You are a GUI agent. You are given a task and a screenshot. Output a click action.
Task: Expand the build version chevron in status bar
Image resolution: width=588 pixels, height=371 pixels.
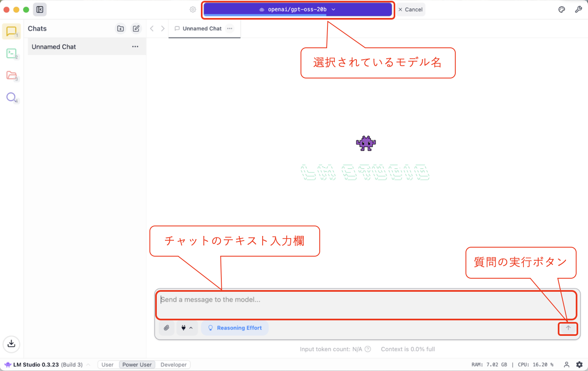click(88, 364)
